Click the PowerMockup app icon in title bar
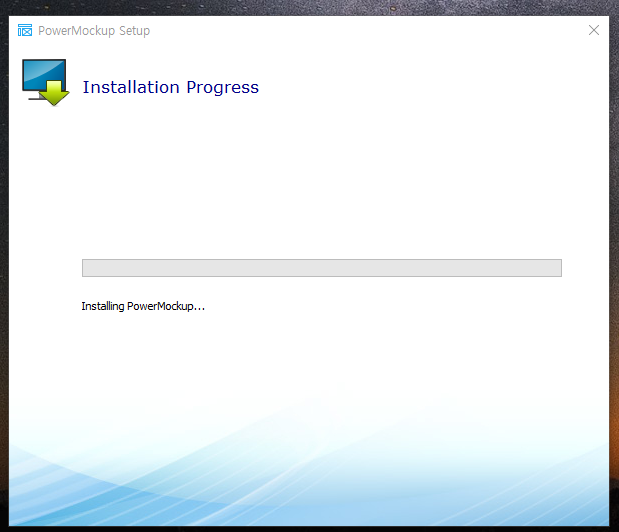This screenshot has width=619, height=532. 25,30
